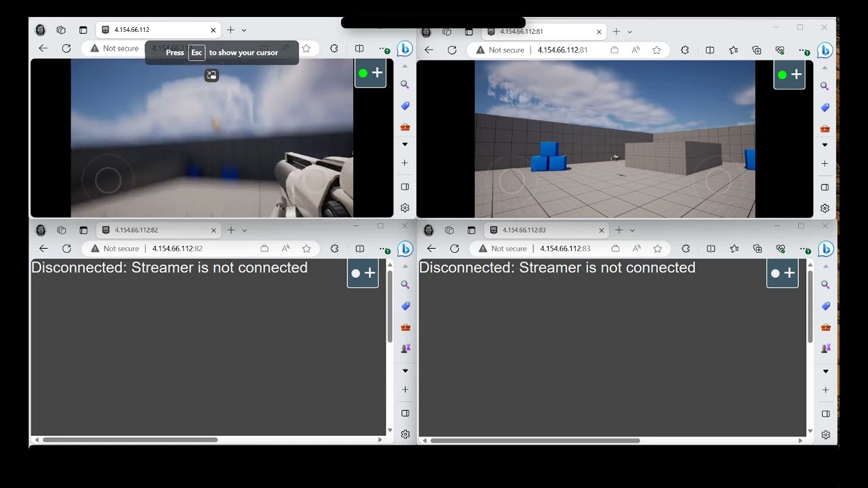Select the 4.154.66.112:82 tab
The height and width of the screenshot is (488, 868).
[x=159, y=230]
